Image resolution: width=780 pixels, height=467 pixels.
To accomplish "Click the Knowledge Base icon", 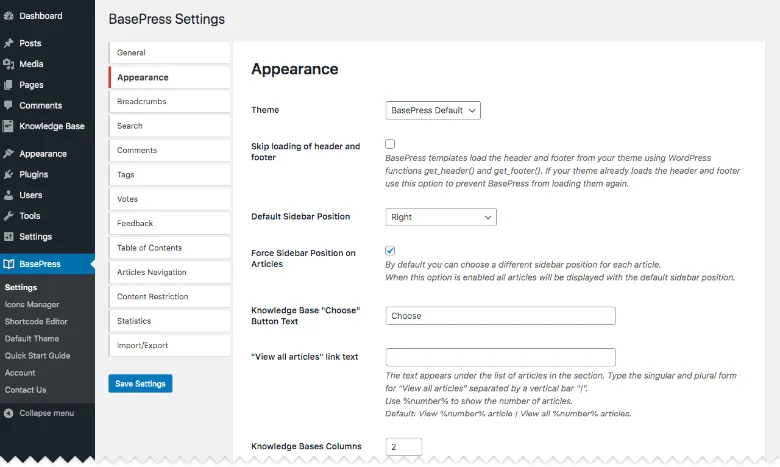I will pos(8,126).
